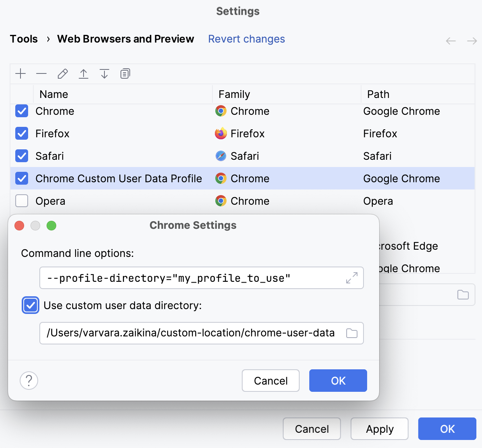The height and width of the screenshot is (448, 482).
Task: Browse for a custom user data directory
Action: 351,333
